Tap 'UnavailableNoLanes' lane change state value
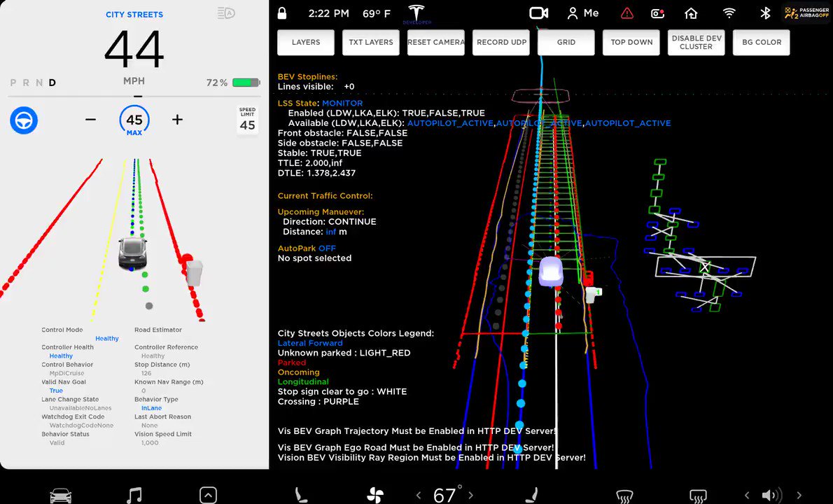Viewport: 833px width, 504px height. [80, 408]
